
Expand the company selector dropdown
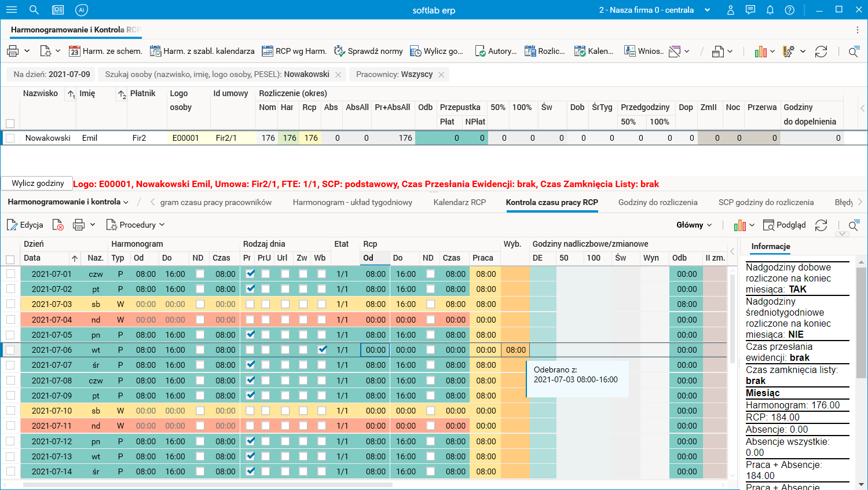707,10
